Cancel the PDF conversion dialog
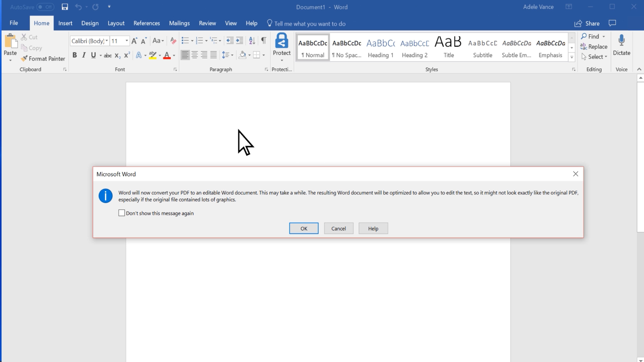Image resolution: width=644 pixels, height=362 pixels. [x=339, y=228]
